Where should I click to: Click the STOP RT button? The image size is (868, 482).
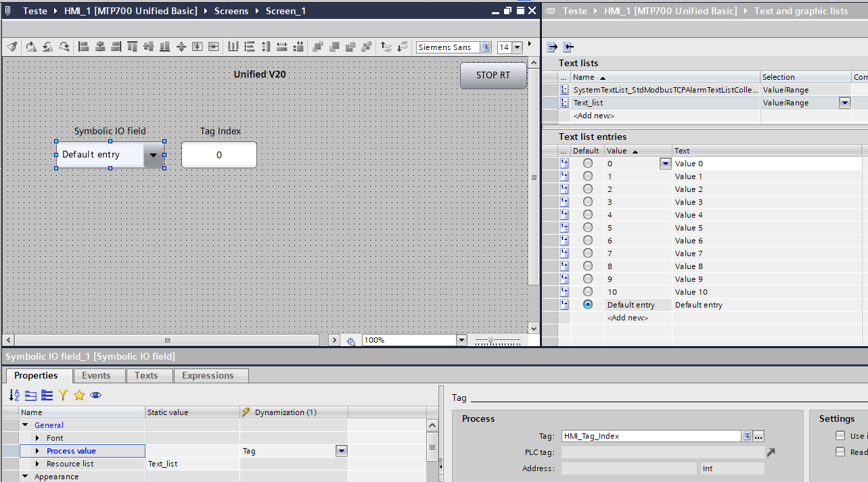pos(493,75)
